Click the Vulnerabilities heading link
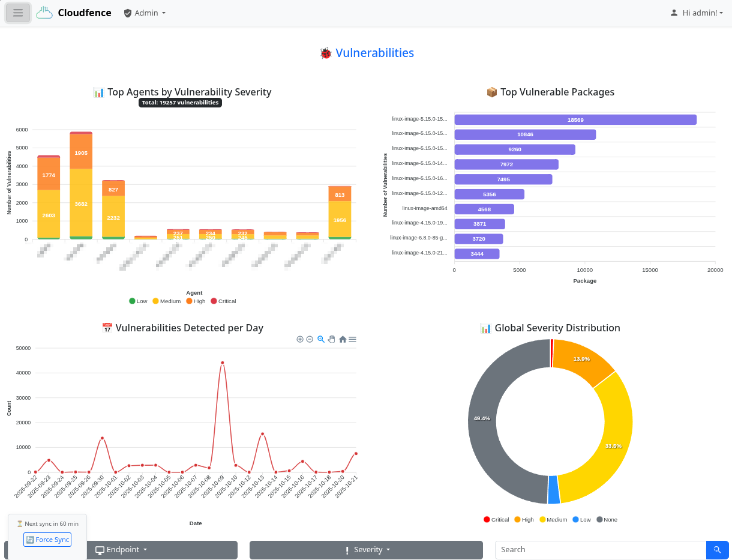The width and height of the screenshot is (732, 560). coord(374,53)
